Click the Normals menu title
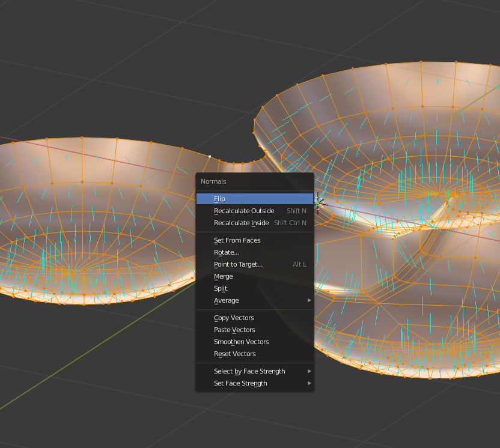This screenshot has height=448, width=500. point(213,181)
